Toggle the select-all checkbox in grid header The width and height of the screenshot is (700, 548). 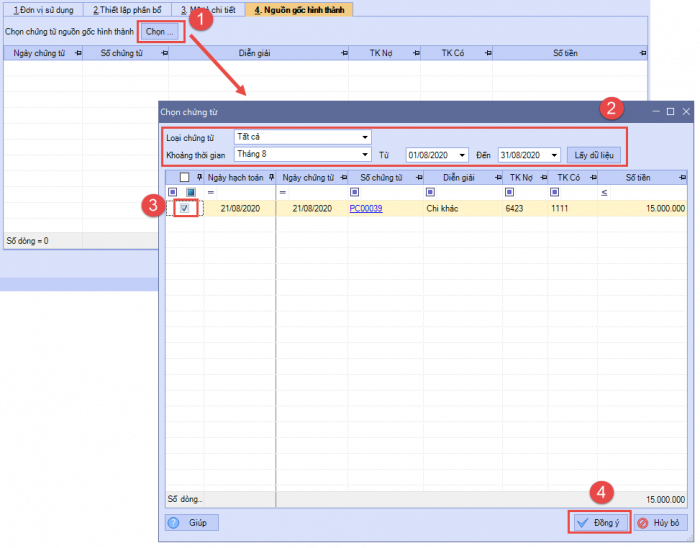pyautogui.click(x=184, y=178)
